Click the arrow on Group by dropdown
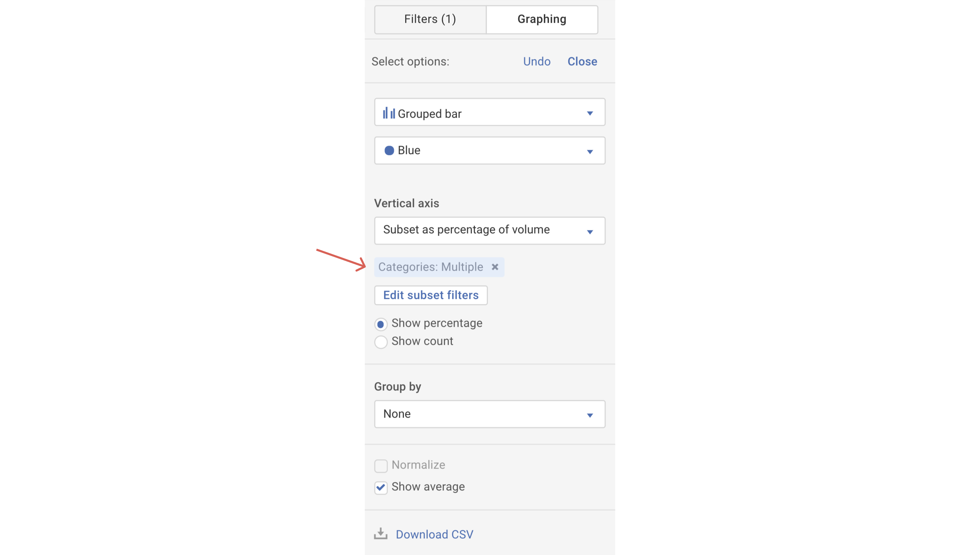 589,415
